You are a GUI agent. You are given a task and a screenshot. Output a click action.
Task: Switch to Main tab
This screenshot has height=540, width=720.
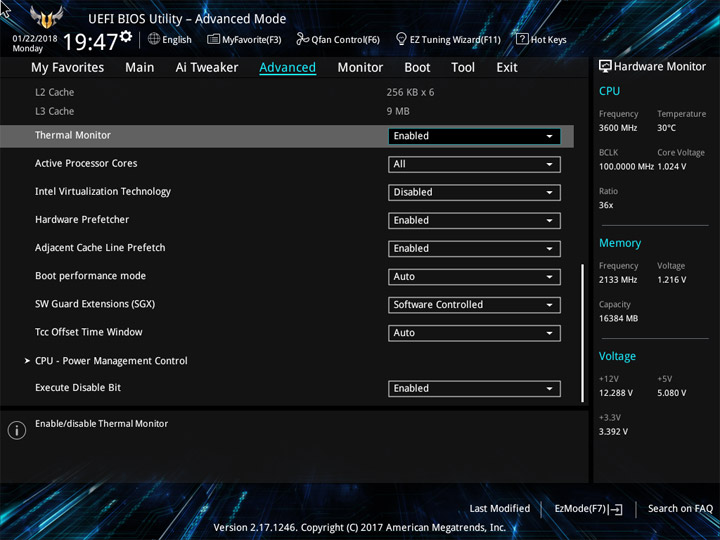tap(140, 68)
